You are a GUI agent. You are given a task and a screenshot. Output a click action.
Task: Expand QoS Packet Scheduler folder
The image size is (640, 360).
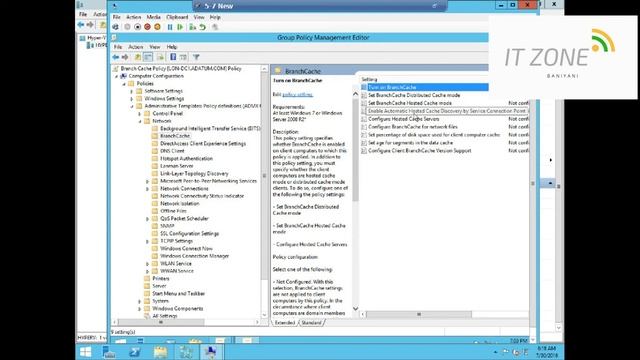[147, 219]
